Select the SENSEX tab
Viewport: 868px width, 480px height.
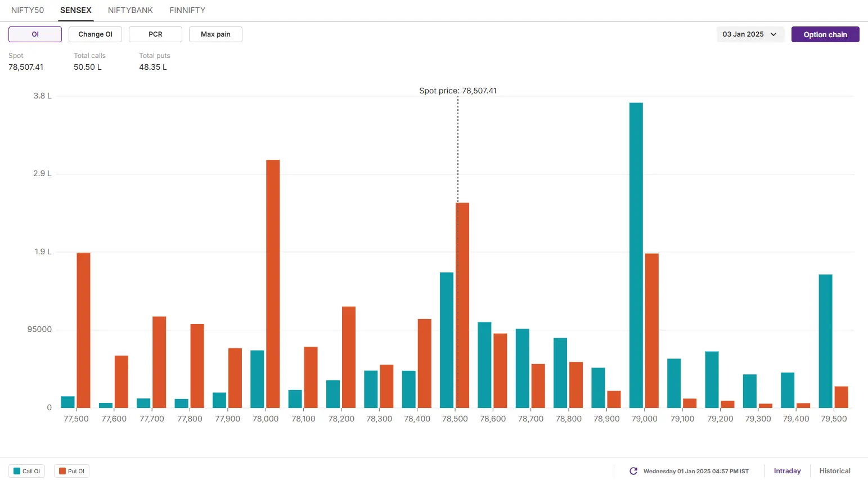click(x=76, y=10)
